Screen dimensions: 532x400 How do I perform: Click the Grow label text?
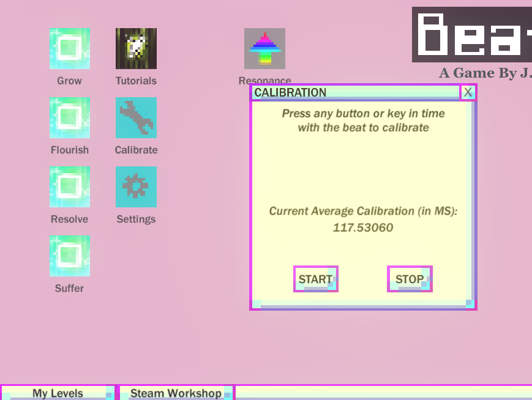[69, 81]
